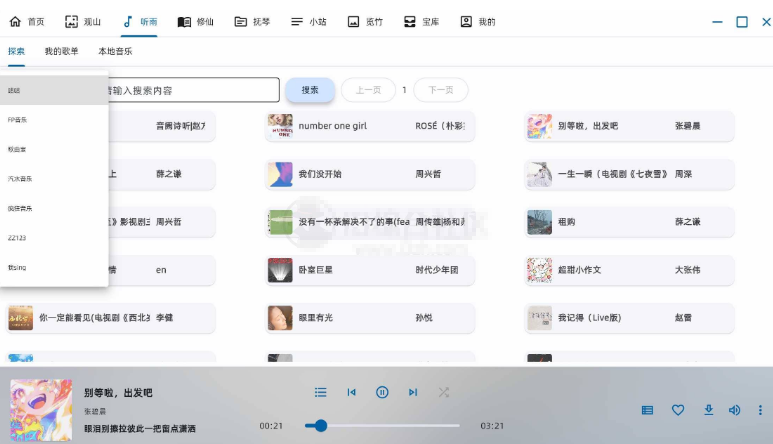Download the current song
This screenshot has height=444, width=773.
(708, 410)
